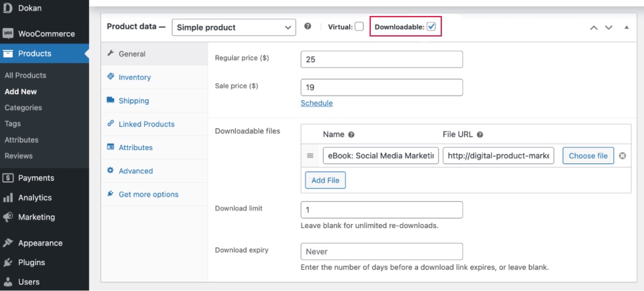The height and width of the screenshot is (291, 644).
Task: Click the Choose file button
Action: tap(588, 156)
